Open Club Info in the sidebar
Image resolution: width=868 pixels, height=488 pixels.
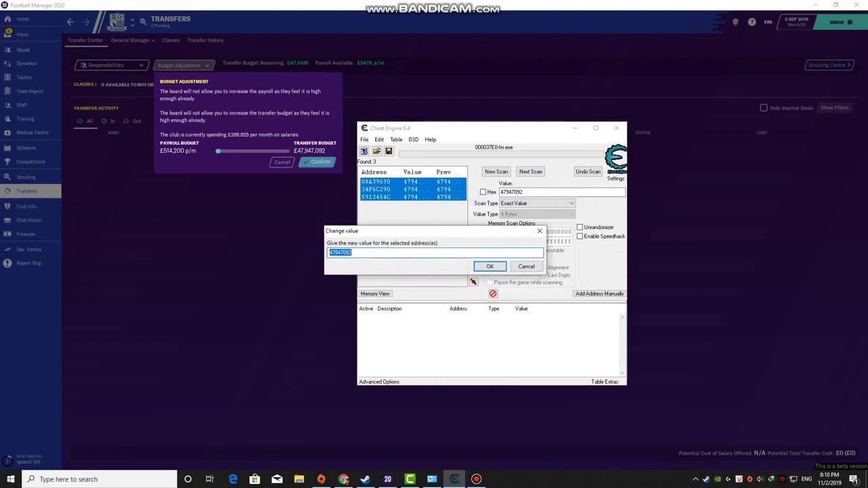pyautogui.click(x=26, y=206)
